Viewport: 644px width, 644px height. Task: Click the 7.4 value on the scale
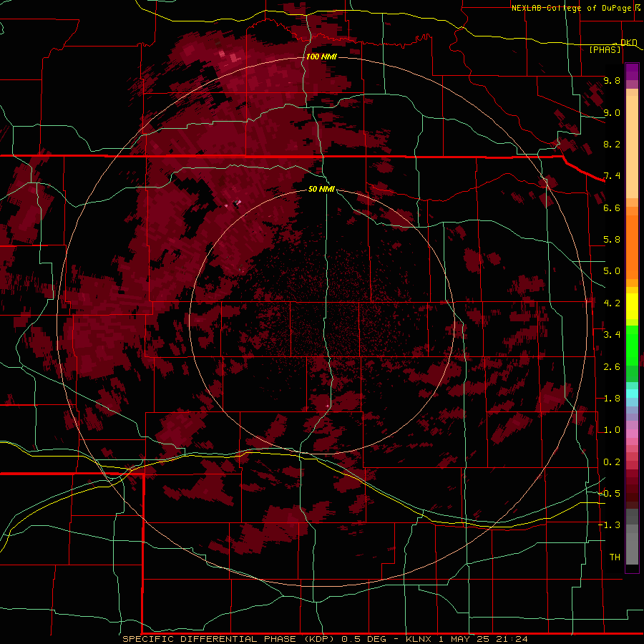coord(612,176)
